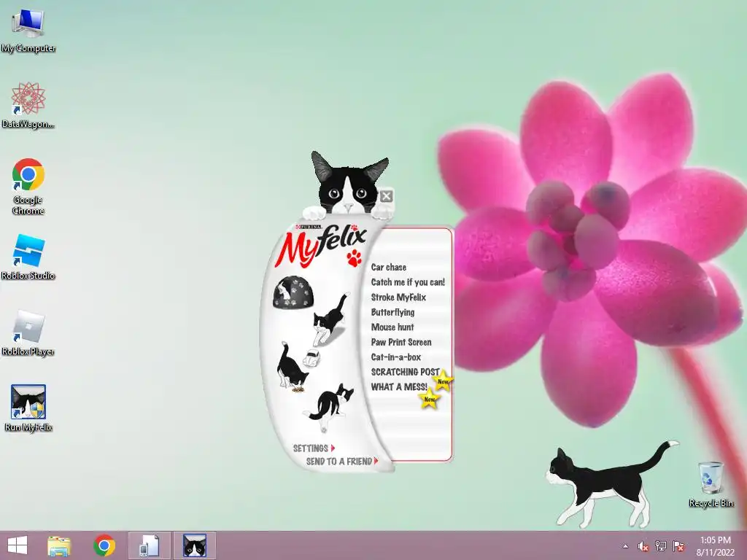Select Cat-in-a-box activity
The height and width of the screenshot is (560, 747).
pyautogui.click(x=396, y=357)
